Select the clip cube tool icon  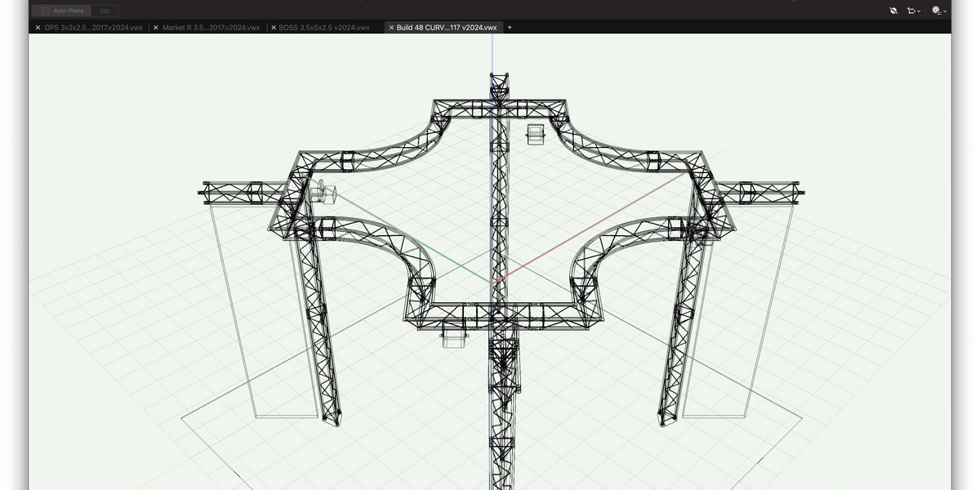point(910,11)
